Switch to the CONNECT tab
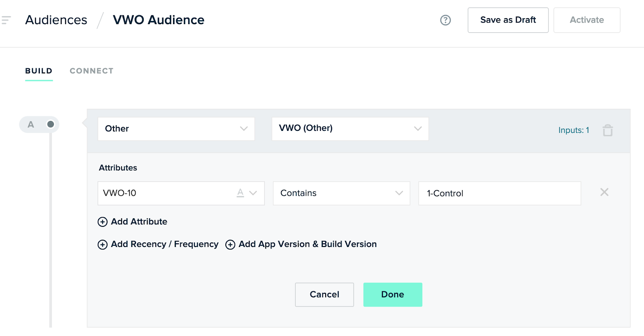 [x=91, y=71]
